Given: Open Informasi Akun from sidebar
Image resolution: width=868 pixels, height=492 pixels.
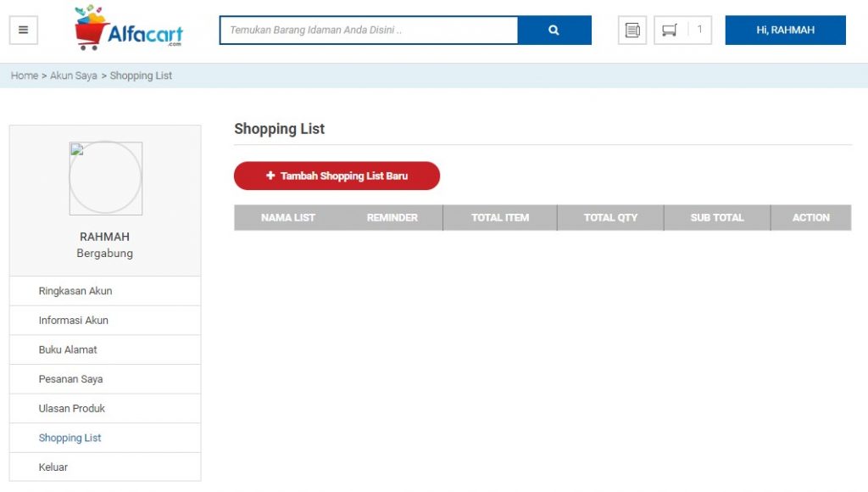Looking at the screenshot, I should click(x=74, y=321).
